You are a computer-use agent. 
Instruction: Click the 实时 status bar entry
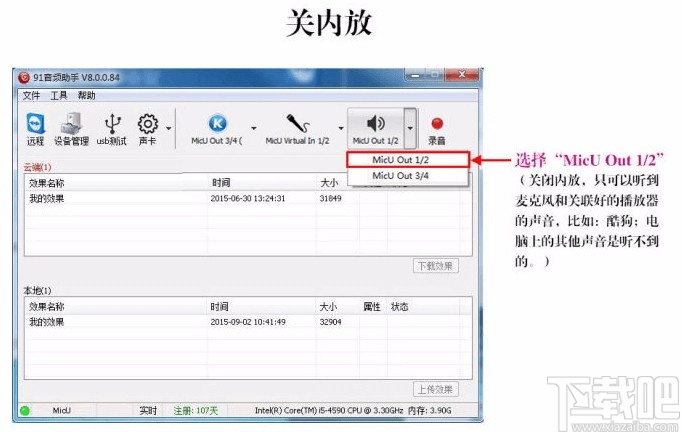coord(148,410)
